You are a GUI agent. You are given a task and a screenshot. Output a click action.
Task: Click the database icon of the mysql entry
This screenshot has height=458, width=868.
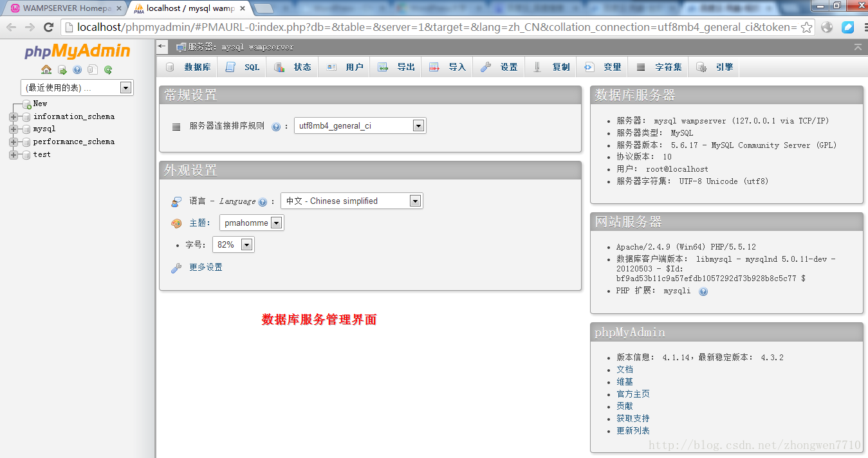pos(26,129)
